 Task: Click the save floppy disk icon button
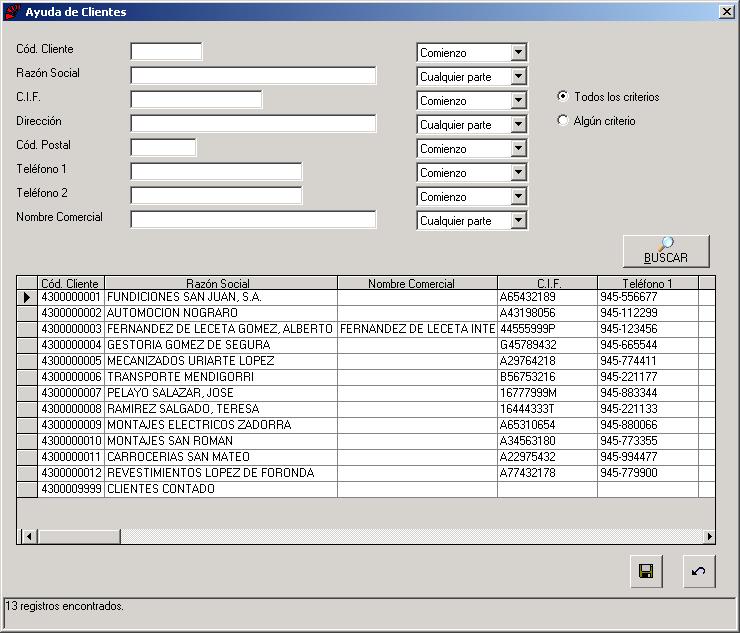(646, 571)
